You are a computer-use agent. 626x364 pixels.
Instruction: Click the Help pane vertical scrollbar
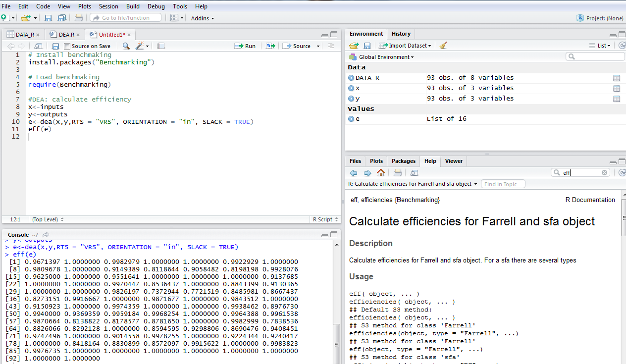623,218
